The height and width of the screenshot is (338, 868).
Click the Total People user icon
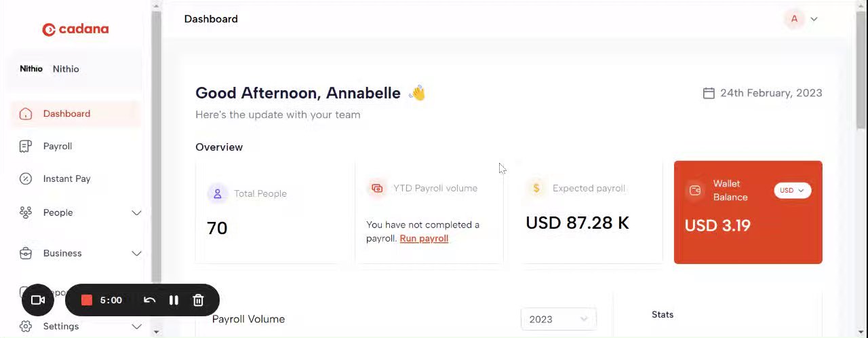click(218, 193)
